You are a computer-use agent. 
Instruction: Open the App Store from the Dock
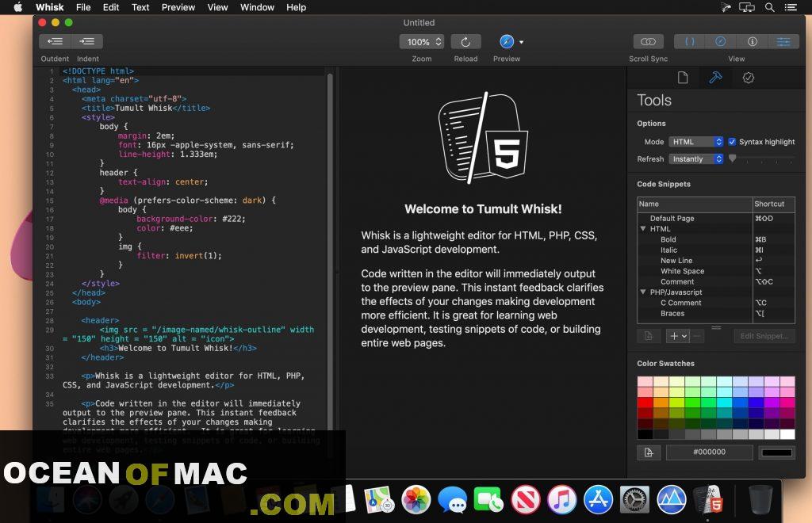pos(598,500)
